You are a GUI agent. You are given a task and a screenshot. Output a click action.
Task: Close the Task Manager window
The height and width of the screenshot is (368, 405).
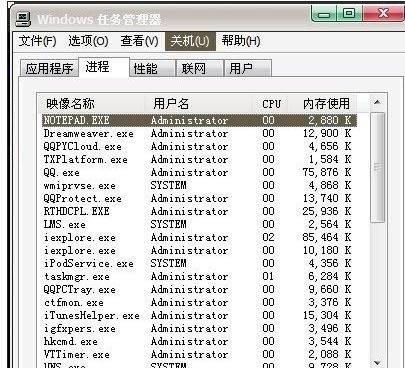coord(384,14)
